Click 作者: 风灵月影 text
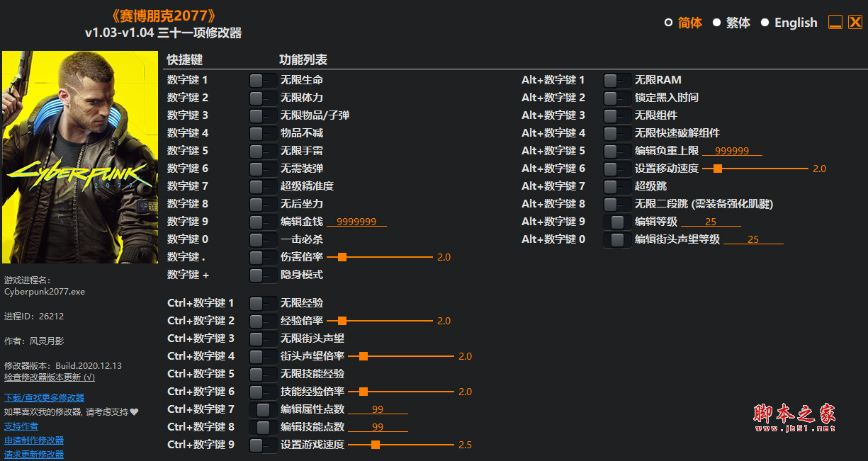This screenshot has width=868, height=461. pyautogui.click(x=34, y=341)
